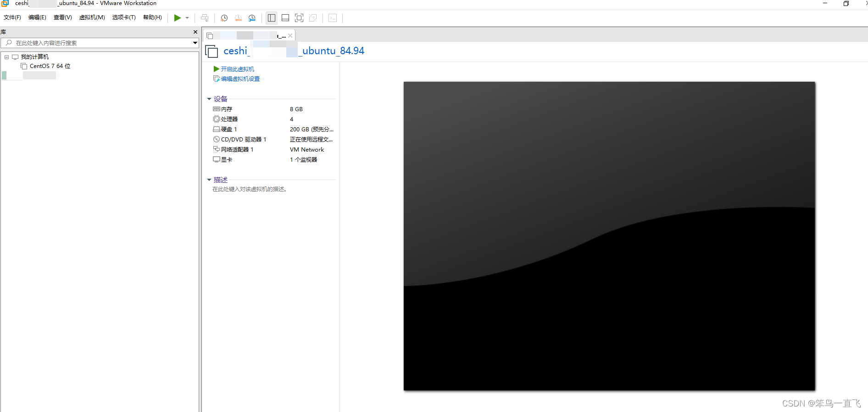Click the 8 GB memory value
Viewport: 868px width, 412px height.
click(296, 109)
